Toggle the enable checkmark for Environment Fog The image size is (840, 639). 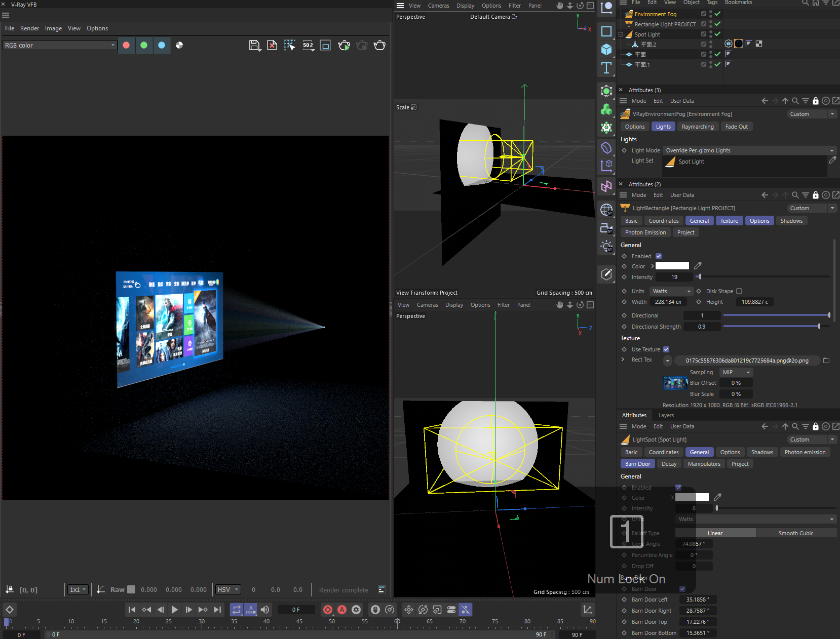[717, 14]
